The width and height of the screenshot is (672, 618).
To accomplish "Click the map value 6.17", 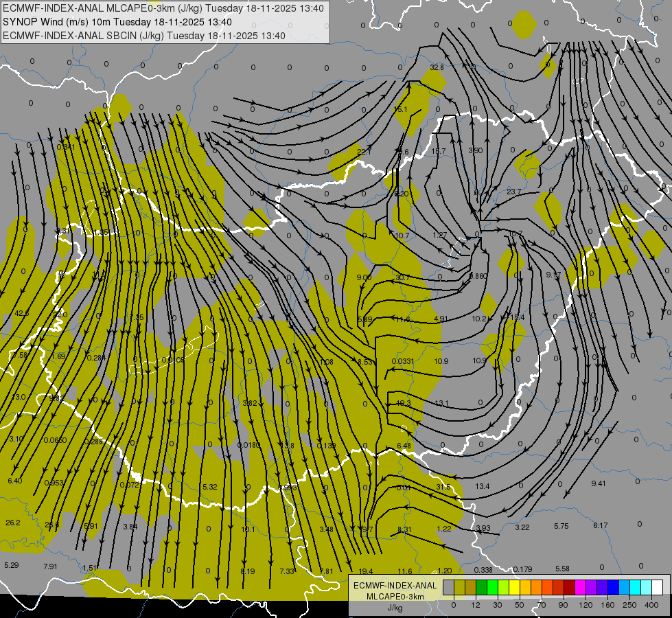I will 600,525.
